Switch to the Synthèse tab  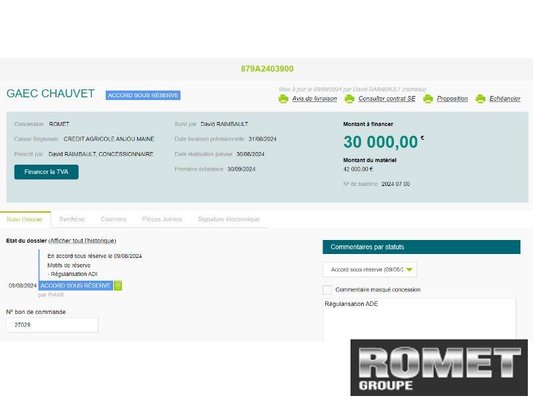coord(72,219)
